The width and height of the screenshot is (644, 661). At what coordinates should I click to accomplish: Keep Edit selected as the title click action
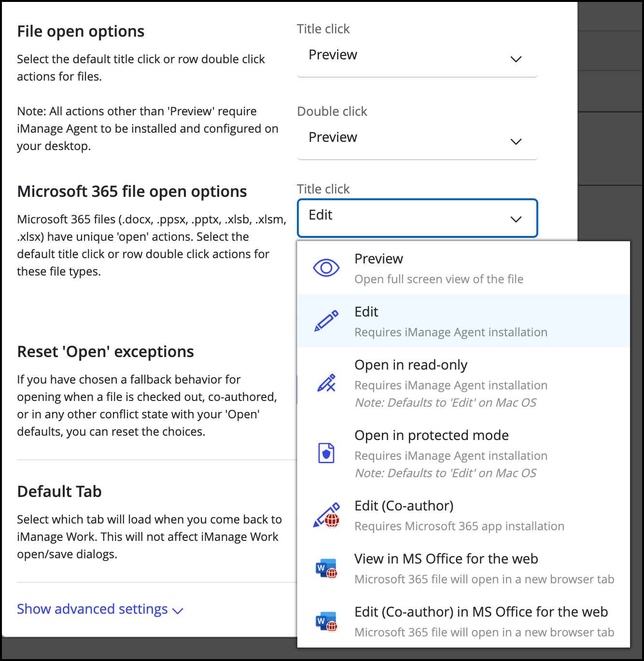point(366,312)
